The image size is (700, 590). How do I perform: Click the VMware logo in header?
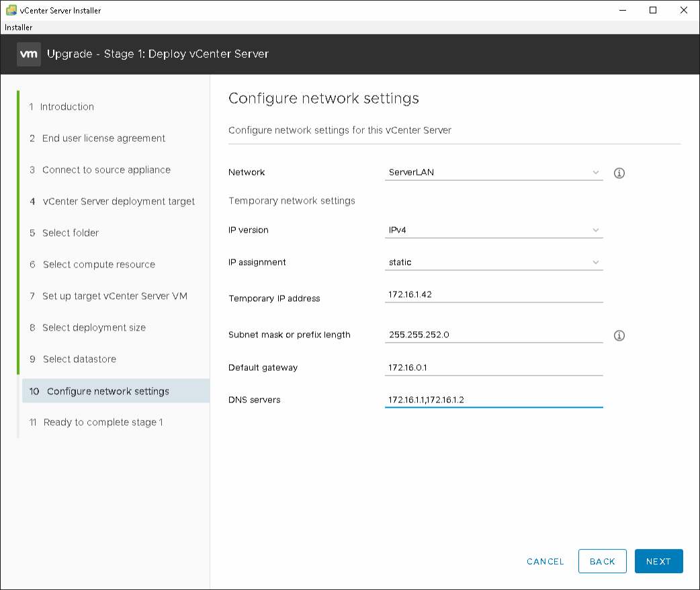coord(29,54)
